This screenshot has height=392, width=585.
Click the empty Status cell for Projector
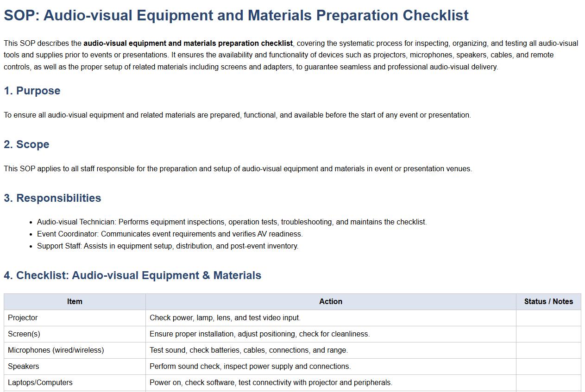[548, 318]
